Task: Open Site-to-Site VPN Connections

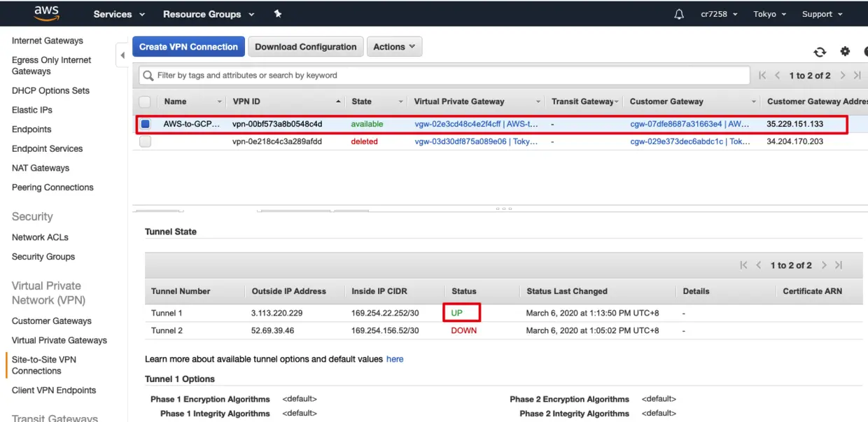Action: [44, 365]
